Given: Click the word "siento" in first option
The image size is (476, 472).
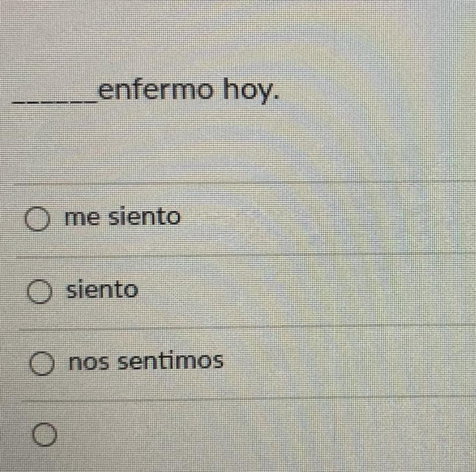Looking at the screenshot, I should point(145,216).
